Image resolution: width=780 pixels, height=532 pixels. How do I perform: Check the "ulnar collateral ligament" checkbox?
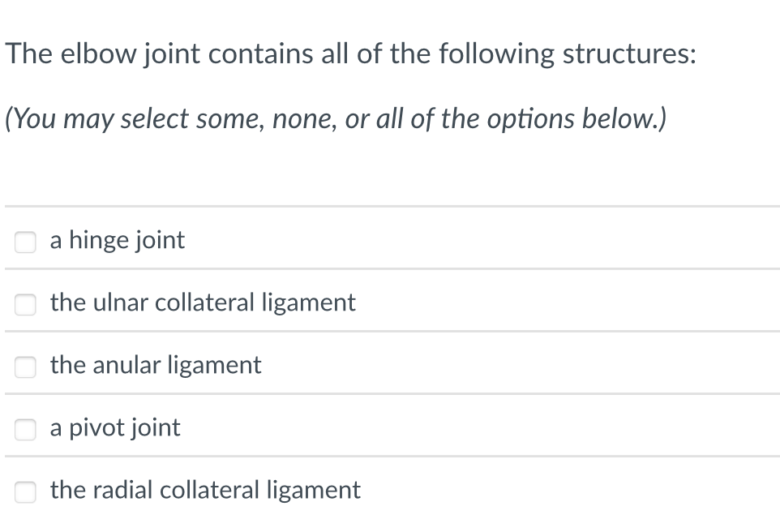coord(25,304)
